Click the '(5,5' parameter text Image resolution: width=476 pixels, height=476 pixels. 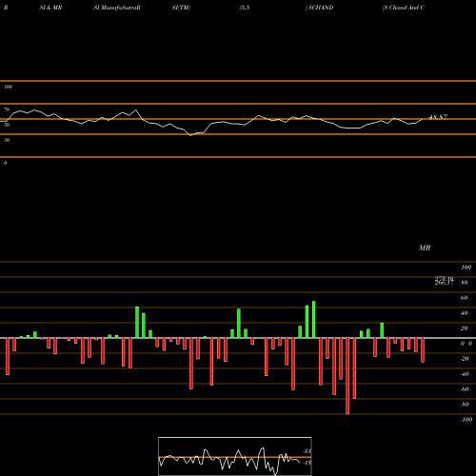245,8
